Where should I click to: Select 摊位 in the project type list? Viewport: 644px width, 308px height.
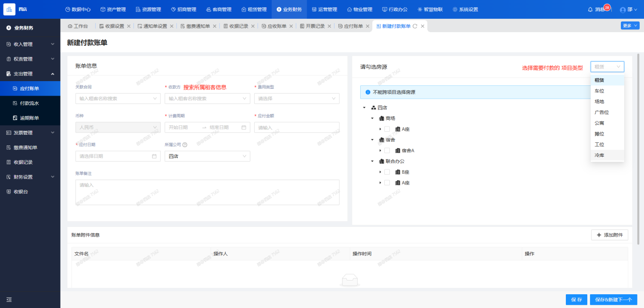[x=608, y=134]
